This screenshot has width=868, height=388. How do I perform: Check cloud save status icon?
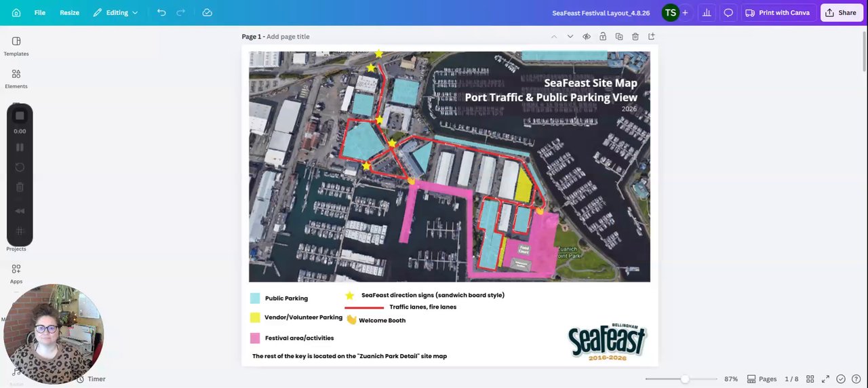pyautogui.click(x=208, y=13)
